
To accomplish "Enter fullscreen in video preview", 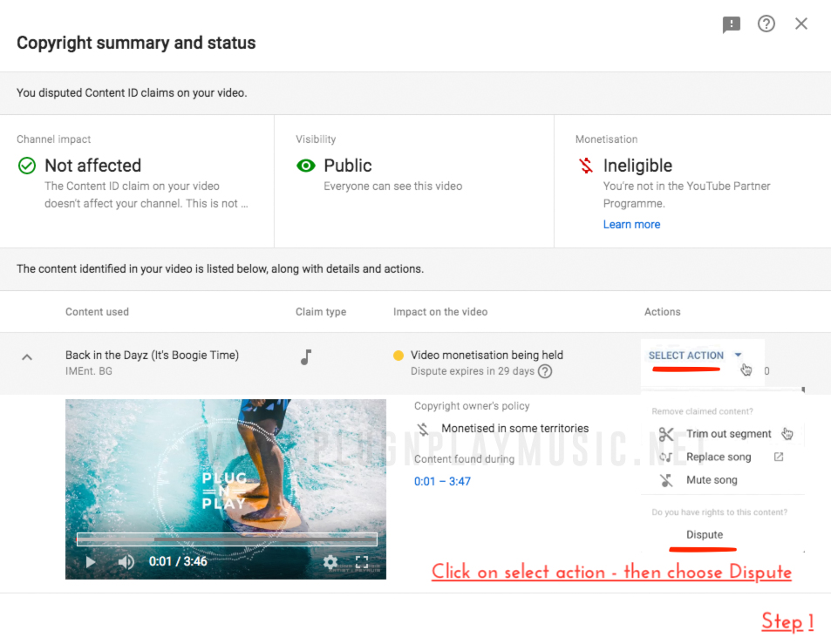I will tap(362, 562).
